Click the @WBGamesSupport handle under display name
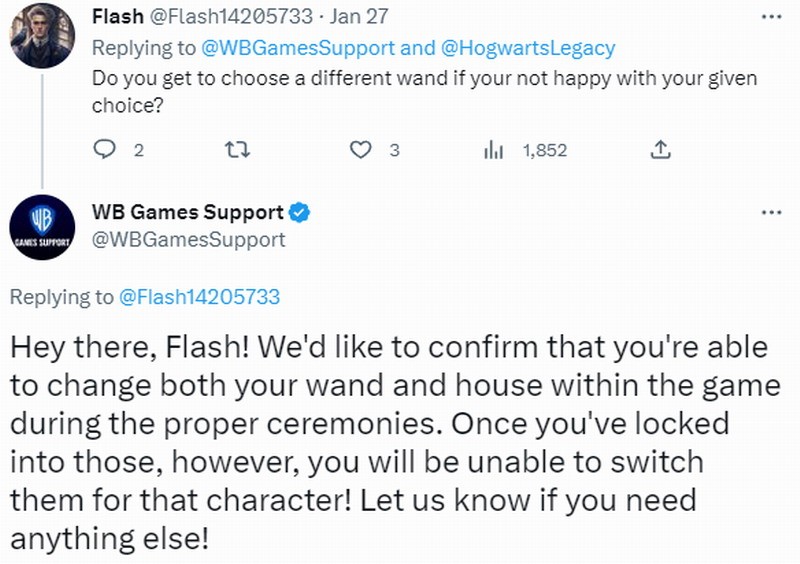The height and width of the screenshot is (564, 800). click(188, 240)
